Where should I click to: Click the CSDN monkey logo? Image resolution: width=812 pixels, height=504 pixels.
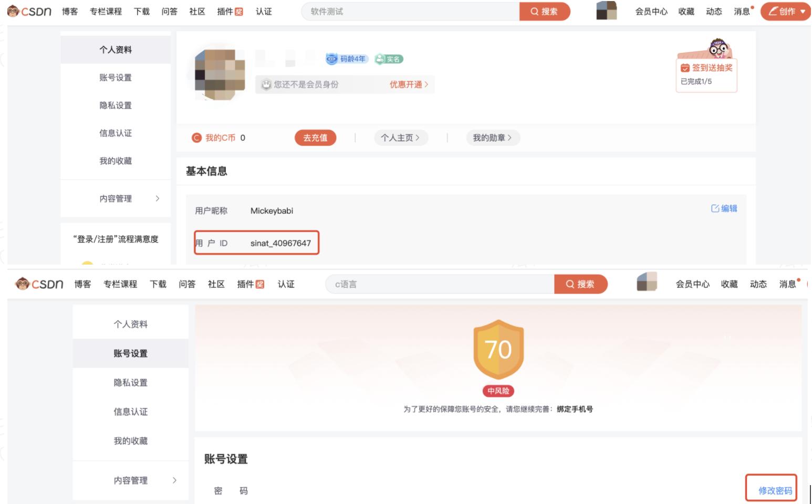[13, 10]
